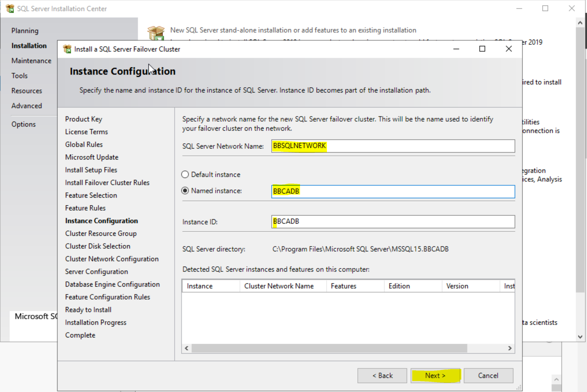This screenshot has height=392, width=587.
Task: Sort by the Features column header
Action: 355,286
